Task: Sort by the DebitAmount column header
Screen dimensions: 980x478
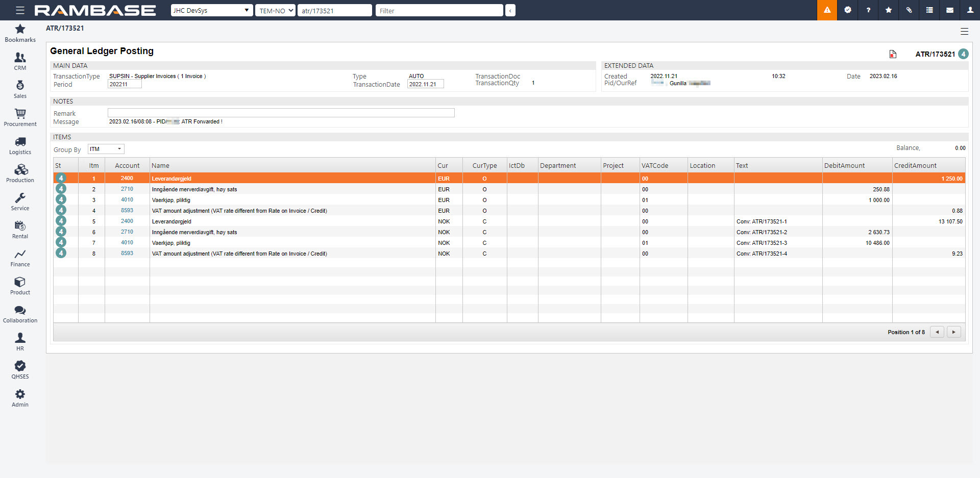Action: [x=844, y=165]
